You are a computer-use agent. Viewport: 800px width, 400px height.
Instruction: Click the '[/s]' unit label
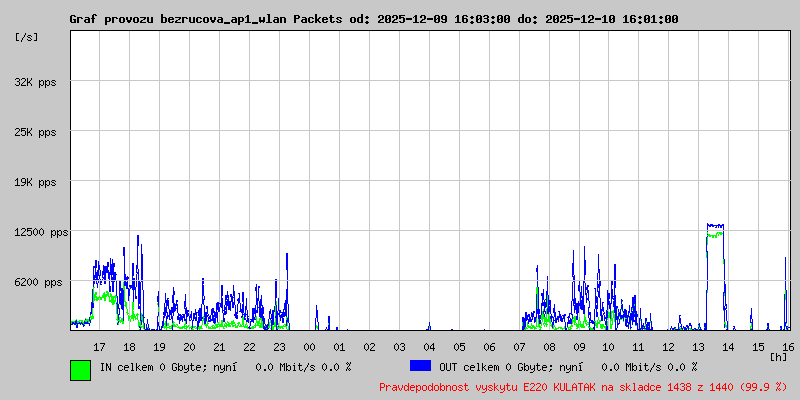[x=27, y=37]
